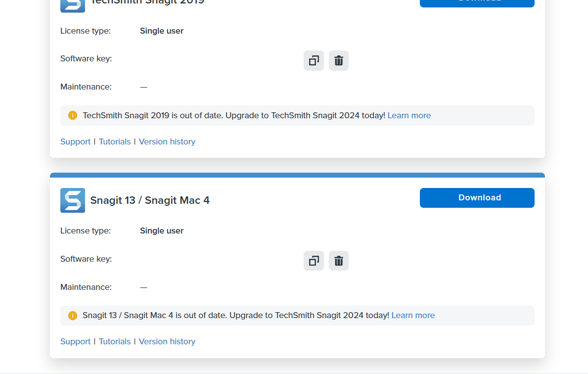
Task: Delete the Snagit 13 / Snagit Mac 4 software key
Action: 339,261
